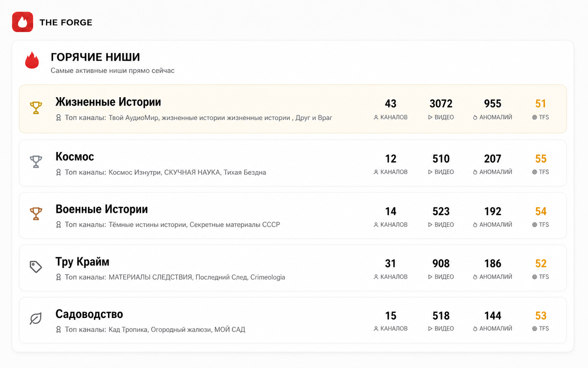This screenshot has height=368, width=588.
Task: Click the АНОМАЛИЙ label under 144
Action: tap(496, 328)
